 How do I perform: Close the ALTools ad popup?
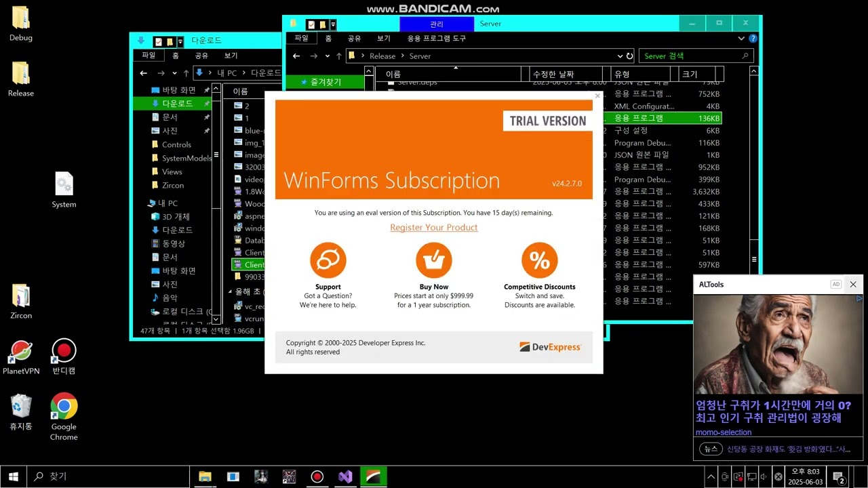tap(853, 285)
